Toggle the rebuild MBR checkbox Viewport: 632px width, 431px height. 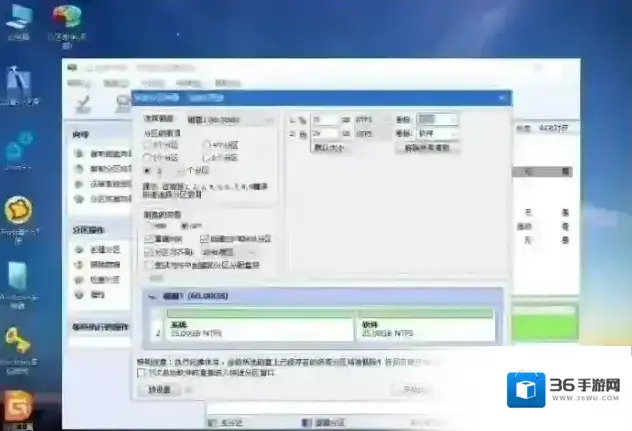[x=149, y=240]
